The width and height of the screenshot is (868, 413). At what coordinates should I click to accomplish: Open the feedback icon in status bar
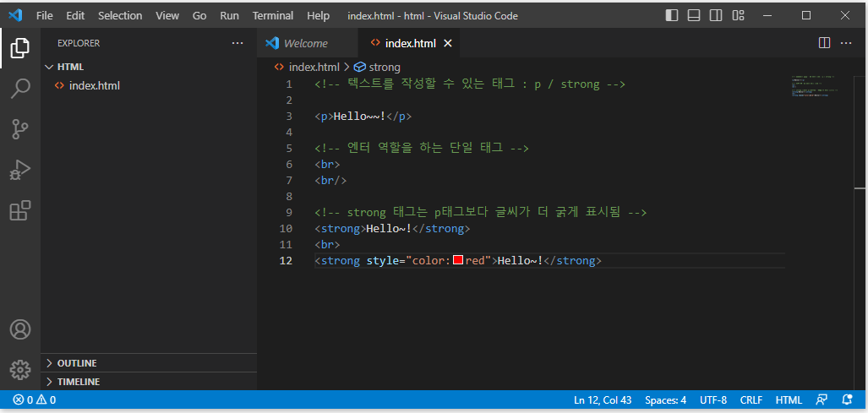(822, 399)
